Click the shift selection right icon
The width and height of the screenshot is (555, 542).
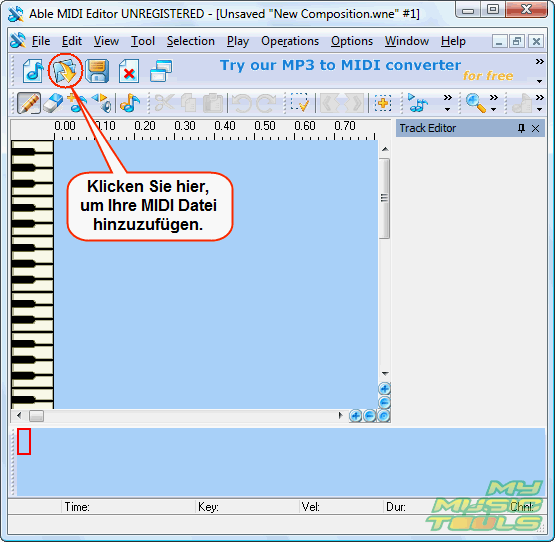tap(354, 103)
